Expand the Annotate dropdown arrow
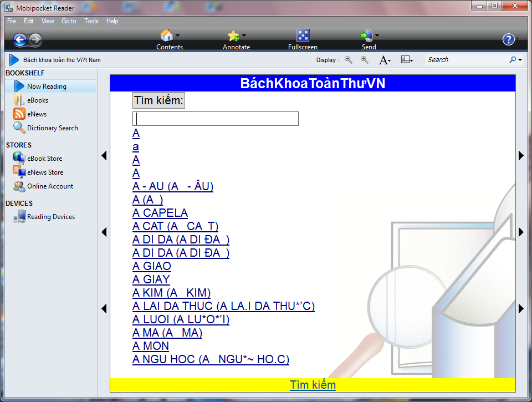Image resolution: width=532 pixels, height=402 pixels. 244,35
